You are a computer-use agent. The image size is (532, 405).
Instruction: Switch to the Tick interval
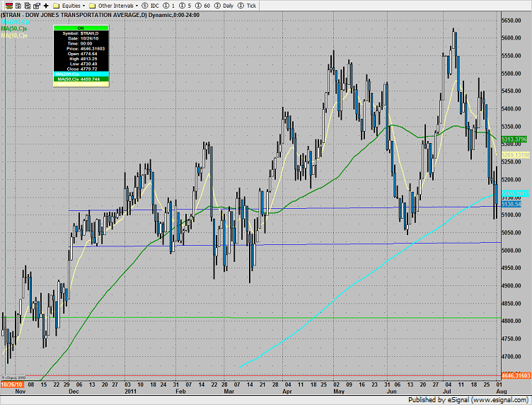point(247,6)
